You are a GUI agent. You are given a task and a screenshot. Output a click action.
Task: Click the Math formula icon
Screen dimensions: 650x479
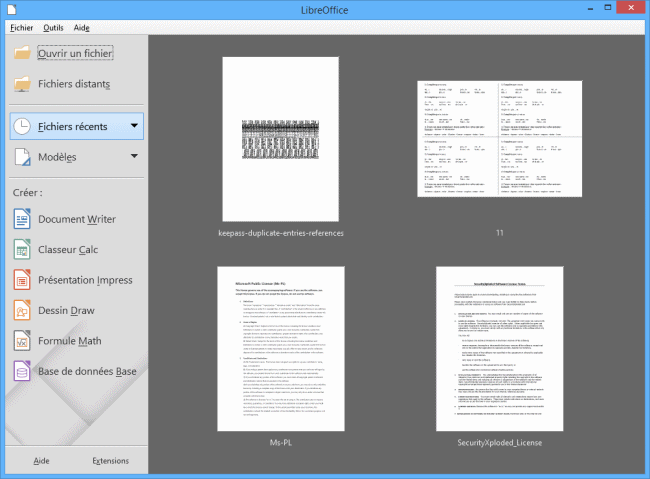pos(22,340)
